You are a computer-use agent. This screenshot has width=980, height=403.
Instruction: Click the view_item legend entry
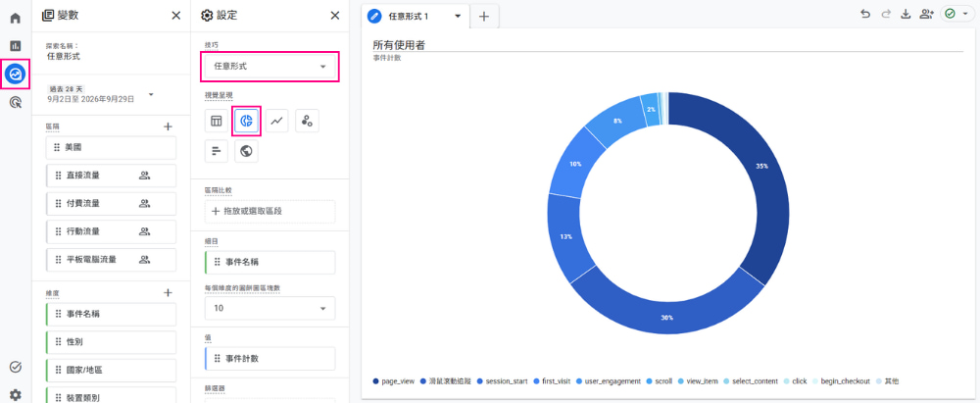(x=697, y=381)
